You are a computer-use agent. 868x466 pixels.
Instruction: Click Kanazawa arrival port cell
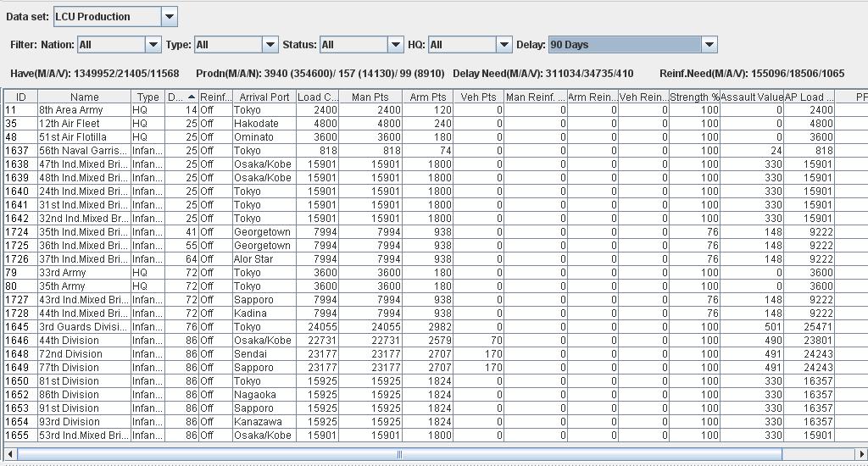click(264, 422)
